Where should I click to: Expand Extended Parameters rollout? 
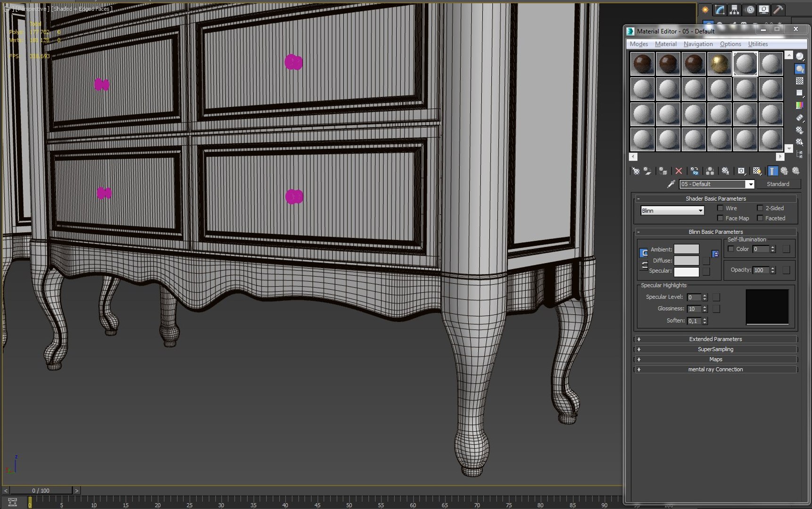pos(715,339)
